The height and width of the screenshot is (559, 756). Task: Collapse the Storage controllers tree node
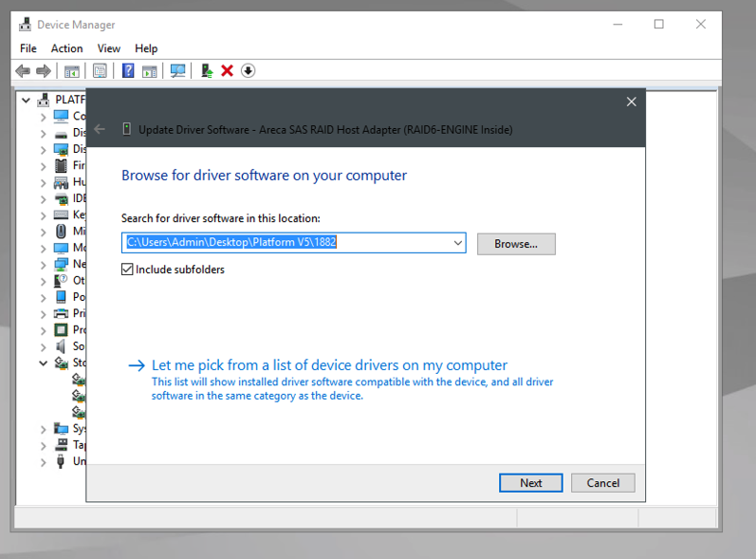pos(44,363)
